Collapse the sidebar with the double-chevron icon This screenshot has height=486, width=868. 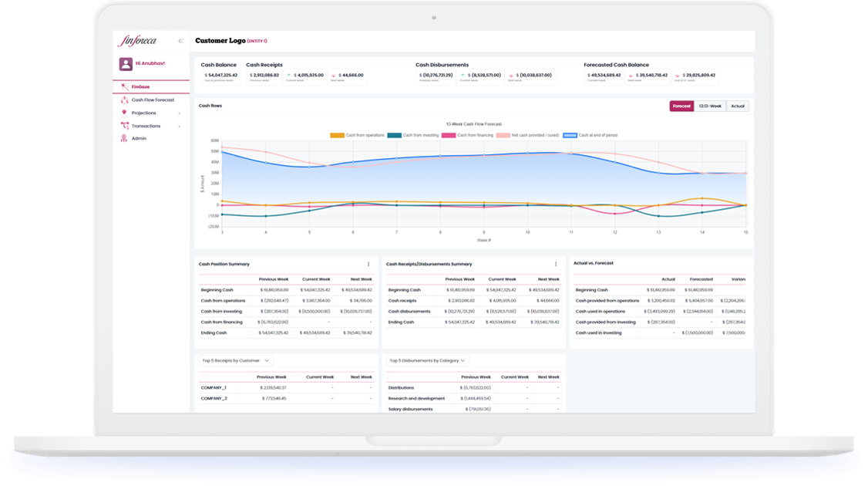coord(180,41)
